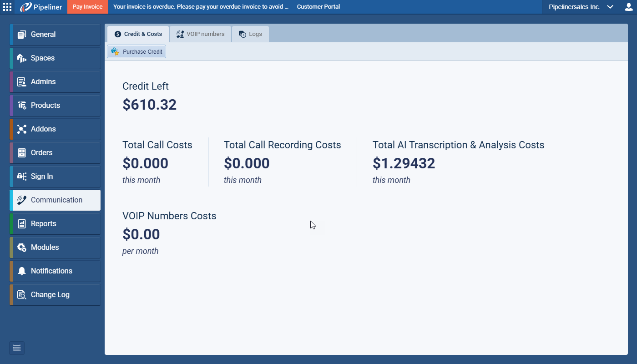Click the General sidebar icon
This screenshot has width=637, height=364.
(21, 35)
